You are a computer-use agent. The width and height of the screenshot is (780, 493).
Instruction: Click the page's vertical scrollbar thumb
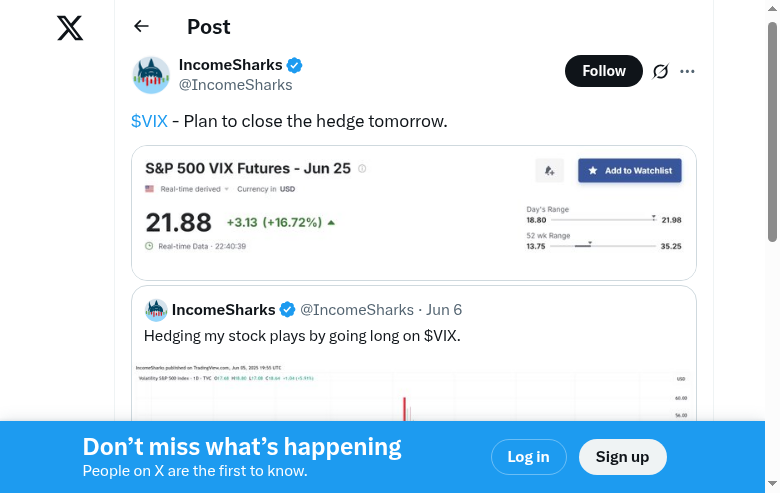(x=772, y=130)
